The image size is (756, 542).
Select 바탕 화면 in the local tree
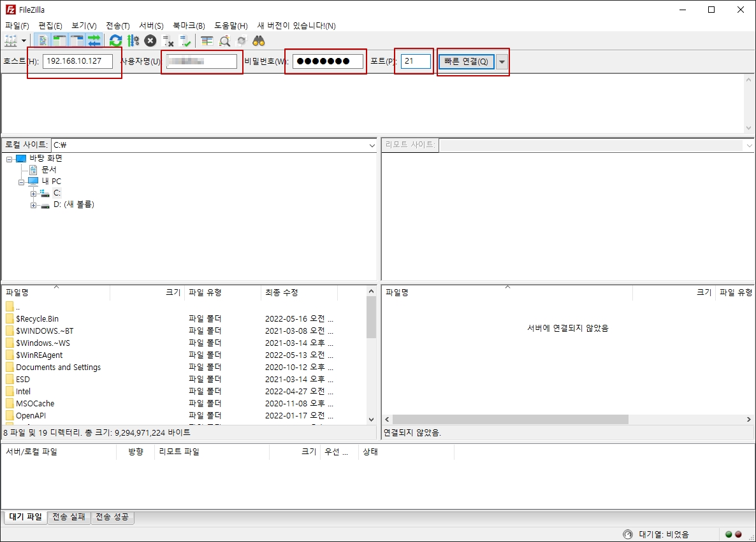point(46,158)
